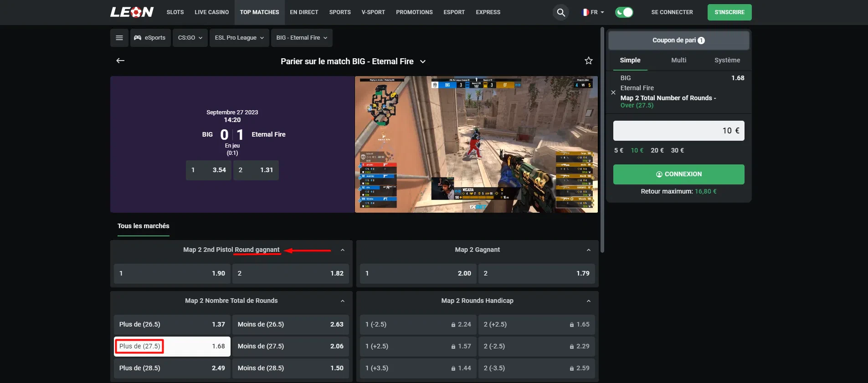Open the SLOTS menu
The width and height of the screenshot is (868, 383).
(x=175, y=12)
